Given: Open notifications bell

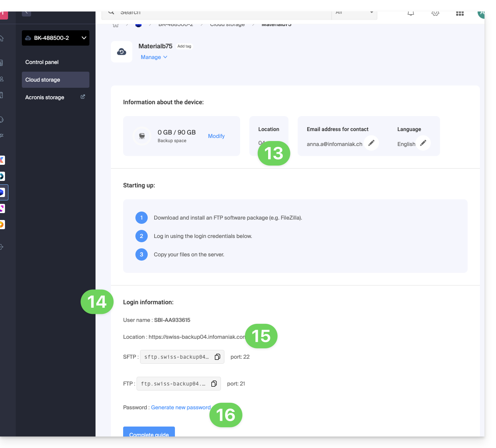Looking at the screenshot, I should tap(411, 13).
